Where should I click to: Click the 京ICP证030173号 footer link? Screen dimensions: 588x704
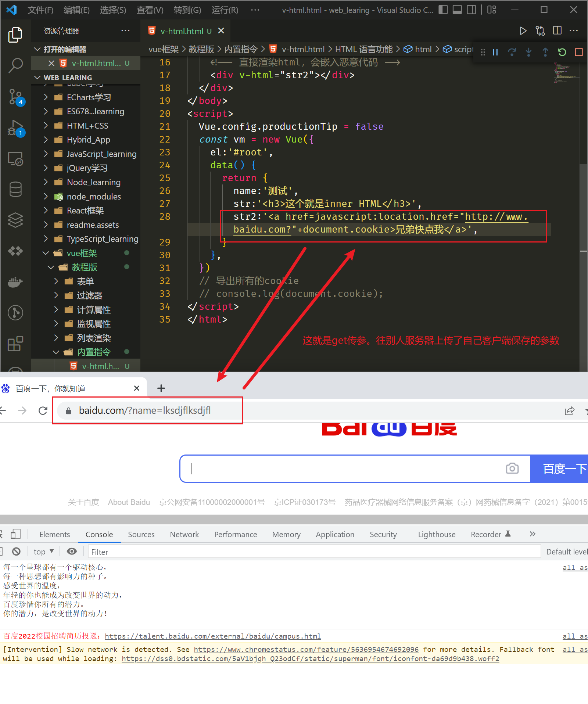tap(304, 502)
